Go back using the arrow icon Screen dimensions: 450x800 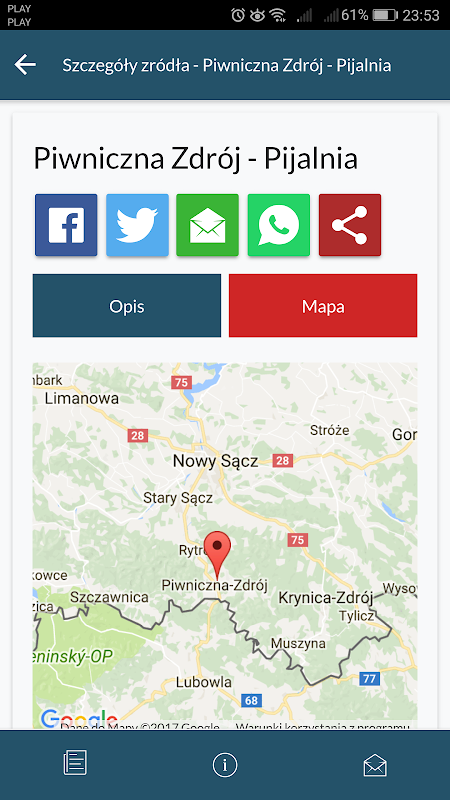(x=25, y=65)
